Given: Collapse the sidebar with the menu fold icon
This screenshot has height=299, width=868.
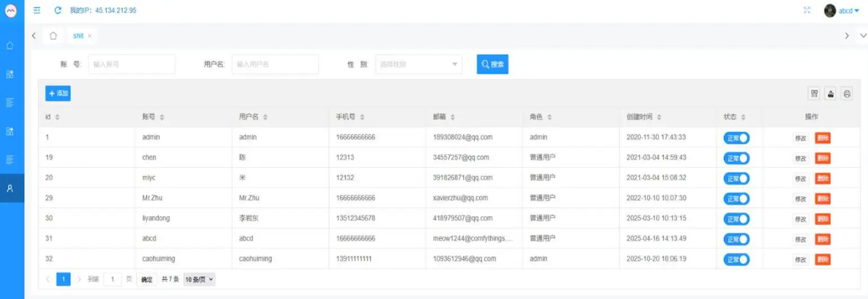Looking at the screenshot, I should point(37,11).
